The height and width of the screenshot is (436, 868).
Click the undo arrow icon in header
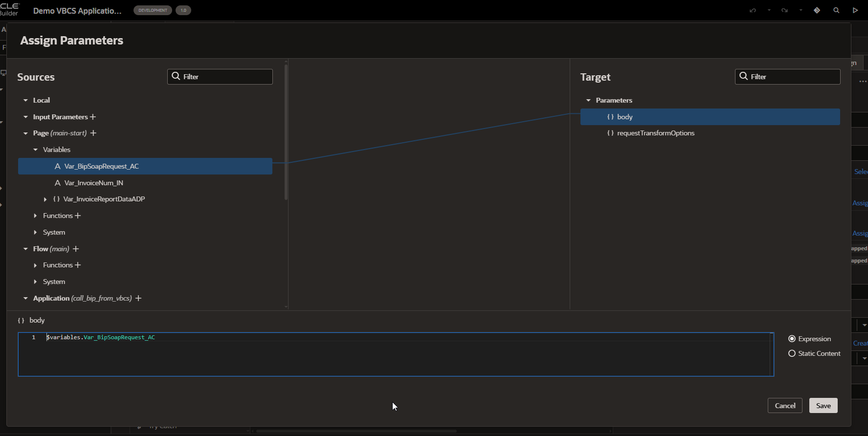coord(753,10)
